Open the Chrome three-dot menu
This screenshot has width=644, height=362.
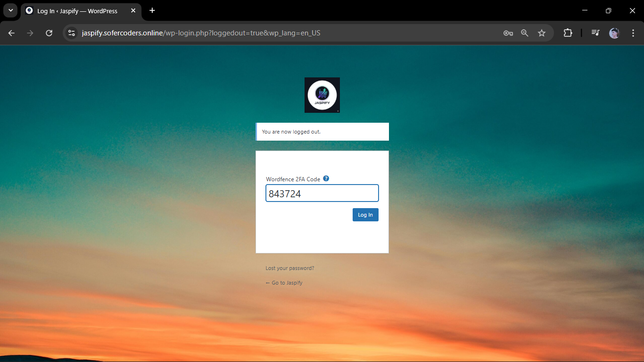[x=633, y=33]
